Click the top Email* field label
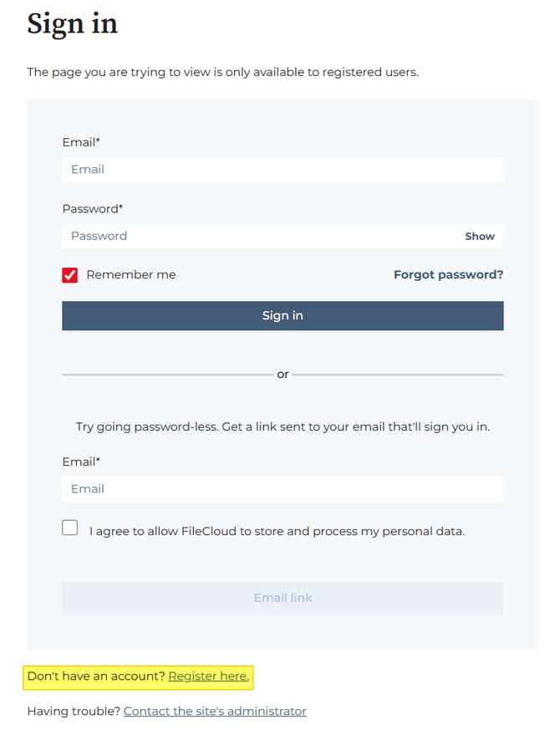 tap(81, 142)
